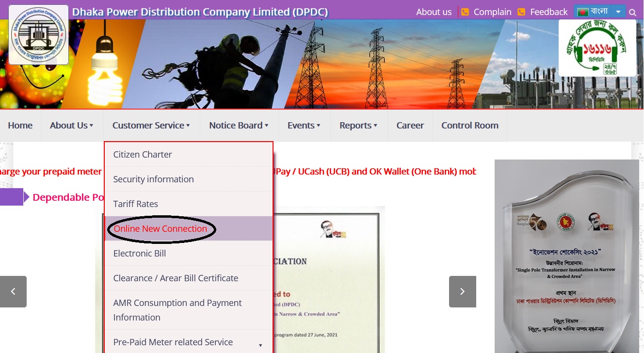
Task: Advance the slider with the right arrow
Action: 462,291
